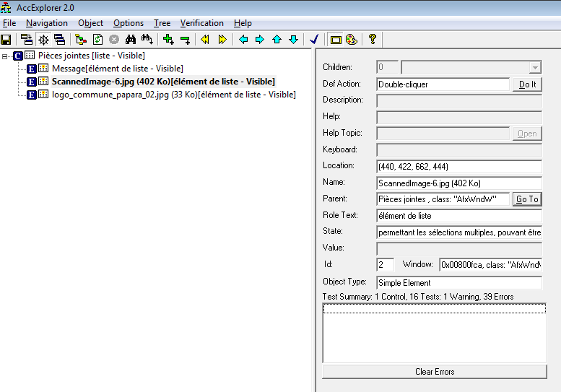Click the empty Description field

point(459,100)
